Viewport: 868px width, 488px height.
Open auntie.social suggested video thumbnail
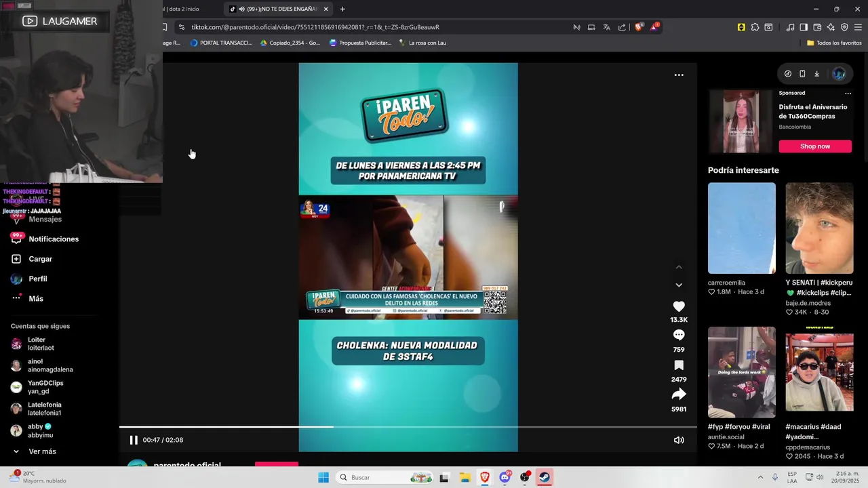point(742,372)
